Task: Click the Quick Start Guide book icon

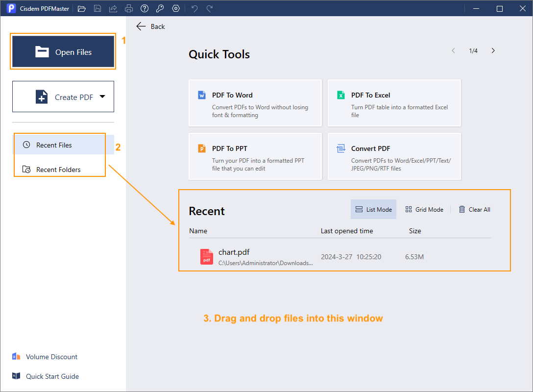Action: tap(16, 376)
